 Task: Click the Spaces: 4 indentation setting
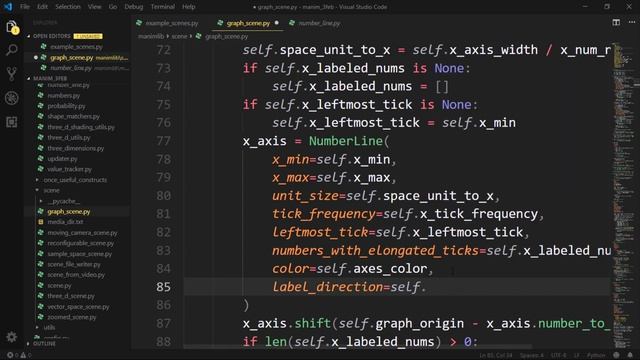click(531, 355)
